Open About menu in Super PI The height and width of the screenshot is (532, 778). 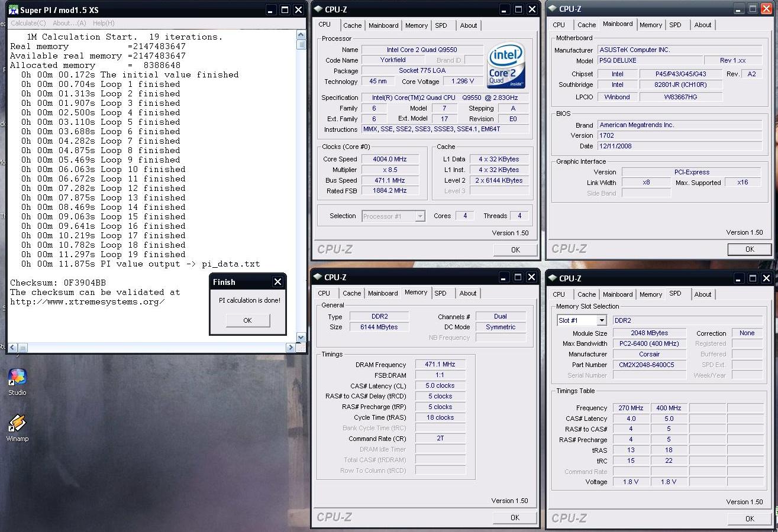69,23
